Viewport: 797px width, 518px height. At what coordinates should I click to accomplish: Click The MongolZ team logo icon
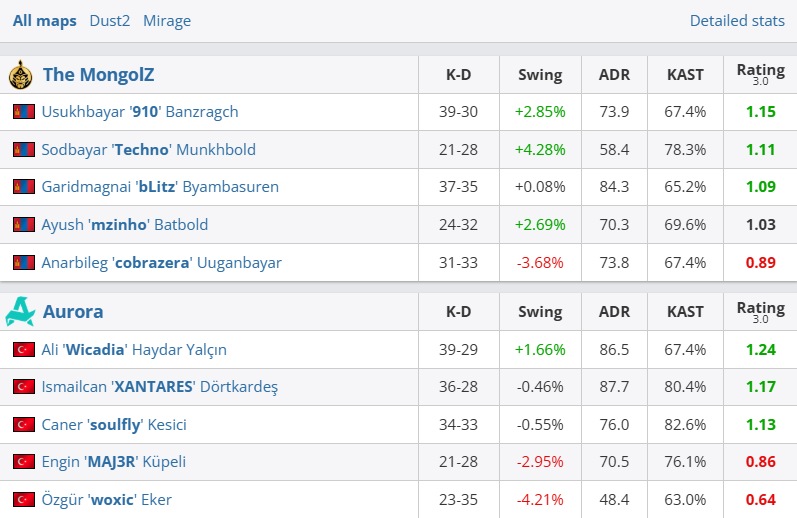(x=20, y=75)
